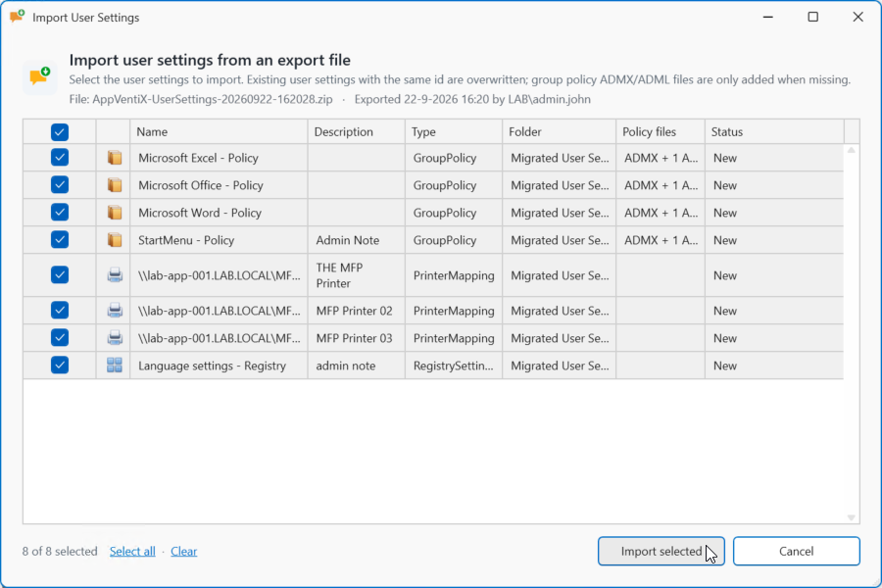Toggle the select-all header checkbox

(60, 132)
